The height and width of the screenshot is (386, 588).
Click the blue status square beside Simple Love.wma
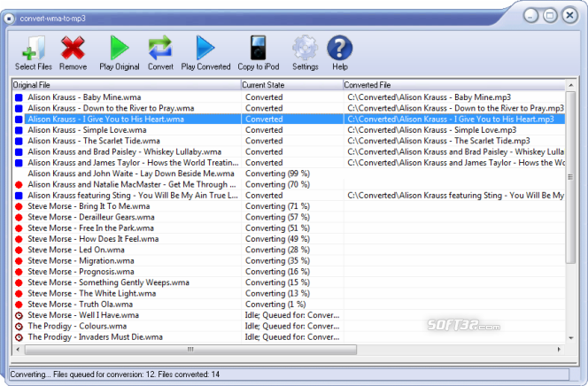pyautogui.click(x=19, y=130)
